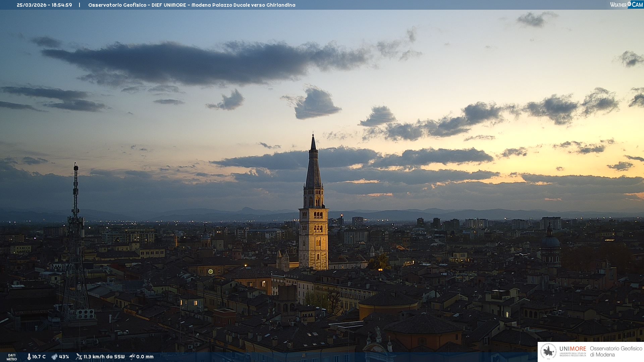
Task: Click the 11.3 km/h da SSW wind reading
Action: [104, 357]
